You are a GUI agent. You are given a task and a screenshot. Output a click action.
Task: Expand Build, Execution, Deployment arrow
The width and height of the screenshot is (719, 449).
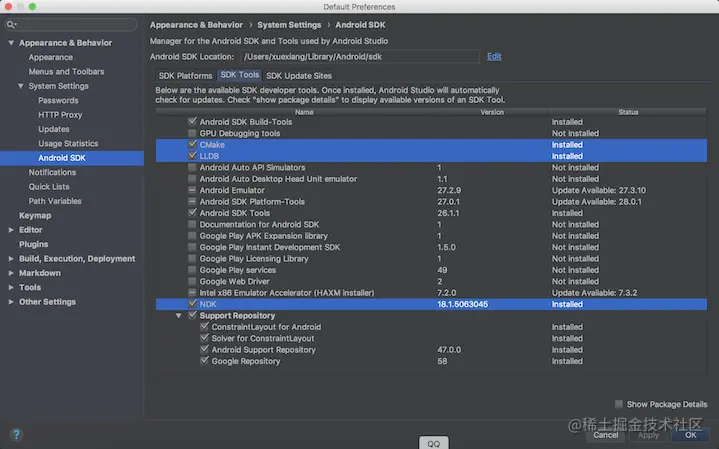coord(11,259)
